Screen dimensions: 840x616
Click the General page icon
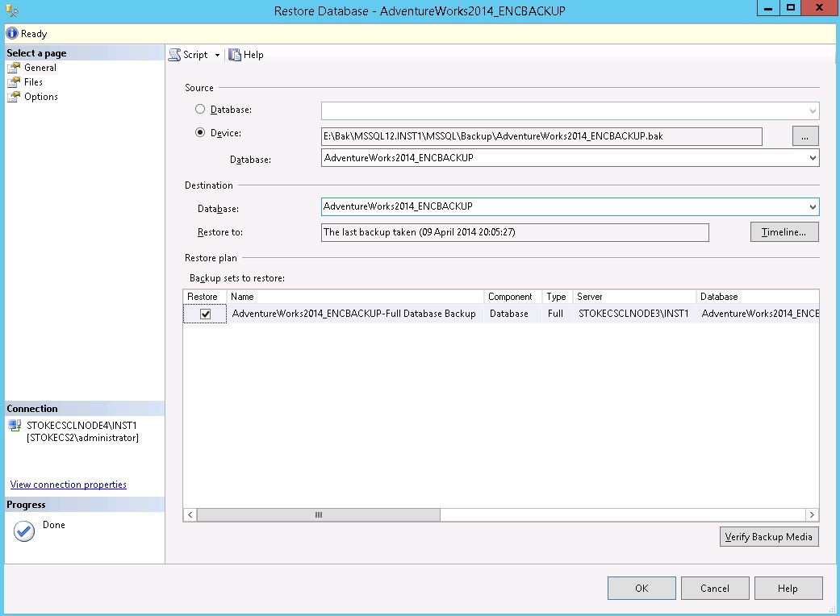pos(14,68)
